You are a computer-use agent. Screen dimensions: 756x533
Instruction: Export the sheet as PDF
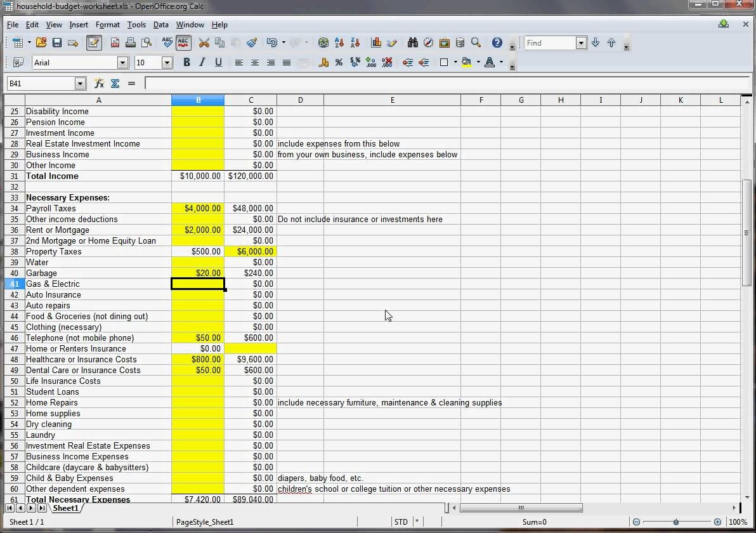[x=115, y=43]
